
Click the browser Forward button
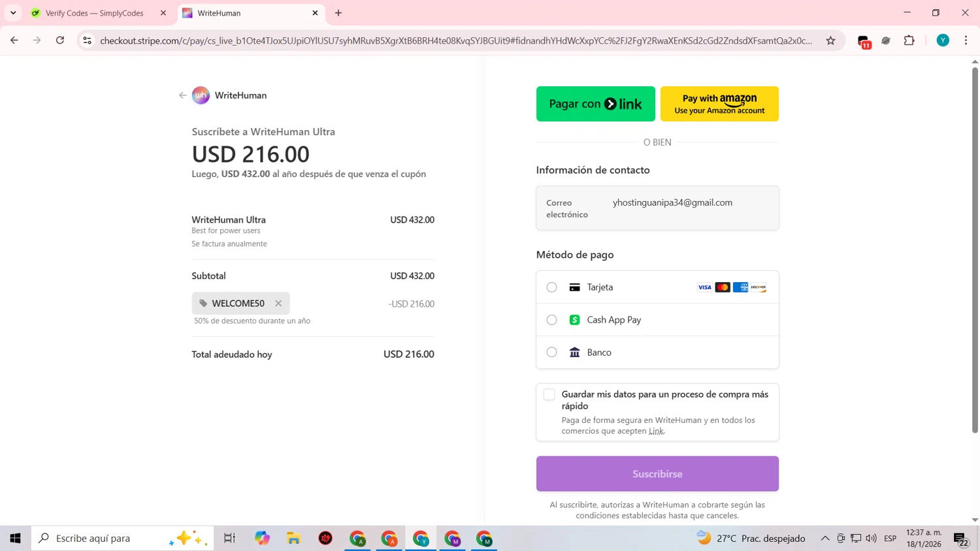pos(37,40)
